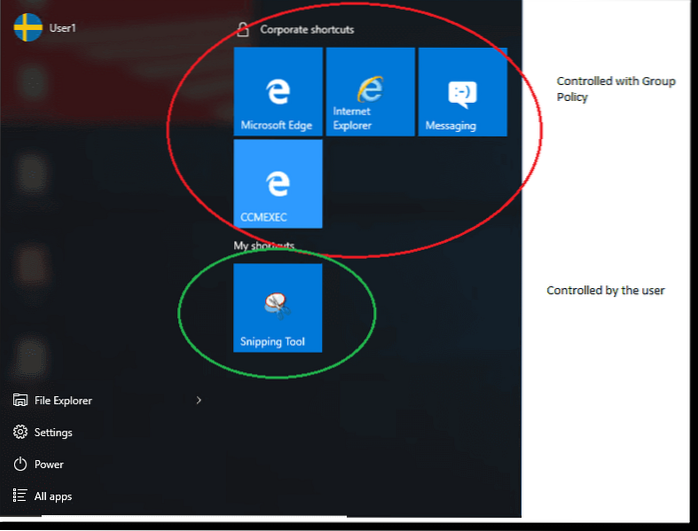698x531 pixels.
Task: Click the Settings gear icon
Action: point(20,432)
